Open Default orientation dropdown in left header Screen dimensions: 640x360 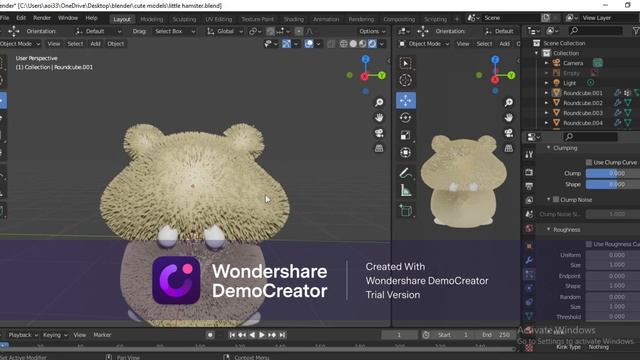click(x=98, y=31)
